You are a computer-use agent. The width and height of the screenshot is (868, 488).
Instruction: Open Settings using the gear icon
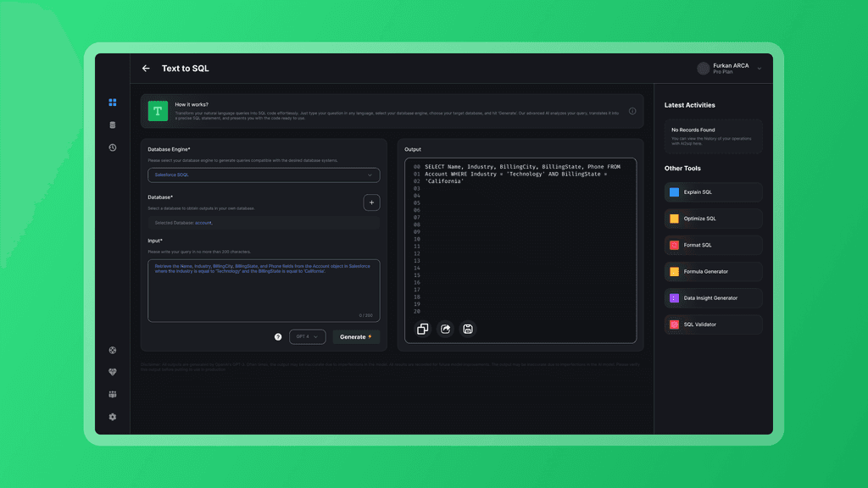point(112,416)
